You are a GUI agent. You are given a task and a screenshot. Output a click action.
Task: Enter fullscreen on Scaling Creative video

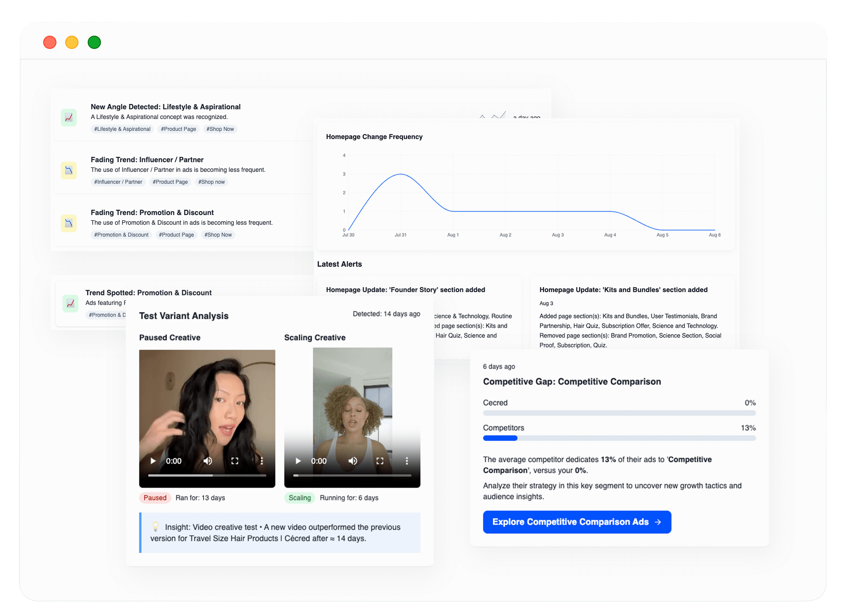click(380, 461)
